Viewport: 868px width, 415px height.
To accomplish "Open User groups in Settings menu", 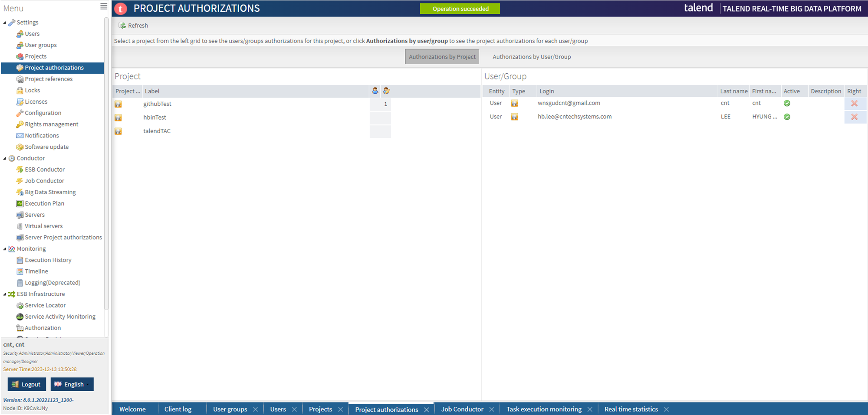I will [x=41, y=45].
